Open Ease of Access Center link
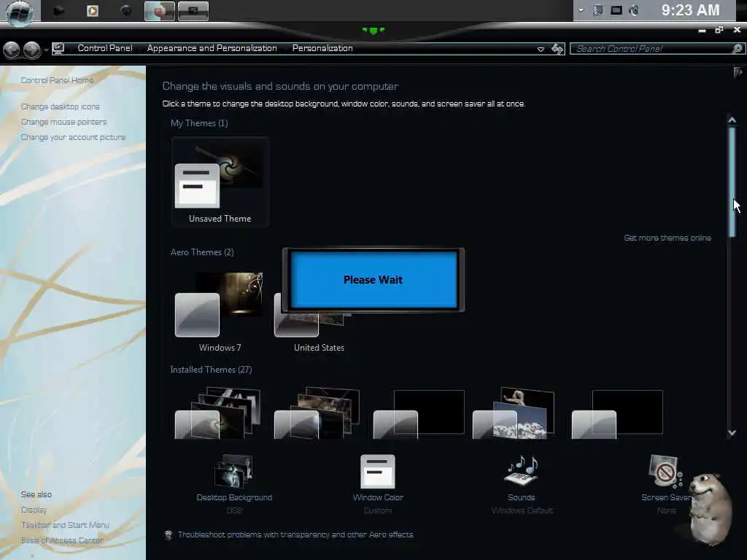Viewport: 747px width, 560px height. (63, 540)
